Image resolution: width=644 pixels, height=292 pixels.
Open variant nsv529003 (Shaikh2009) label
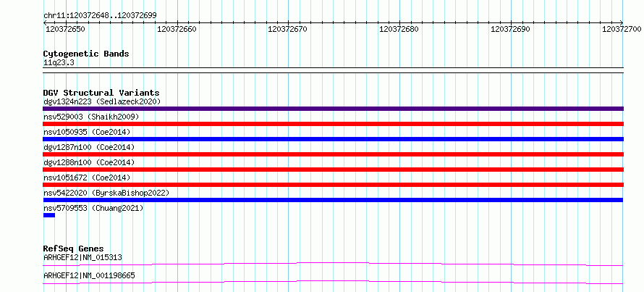pyautogui.click(x=91, y=117)
